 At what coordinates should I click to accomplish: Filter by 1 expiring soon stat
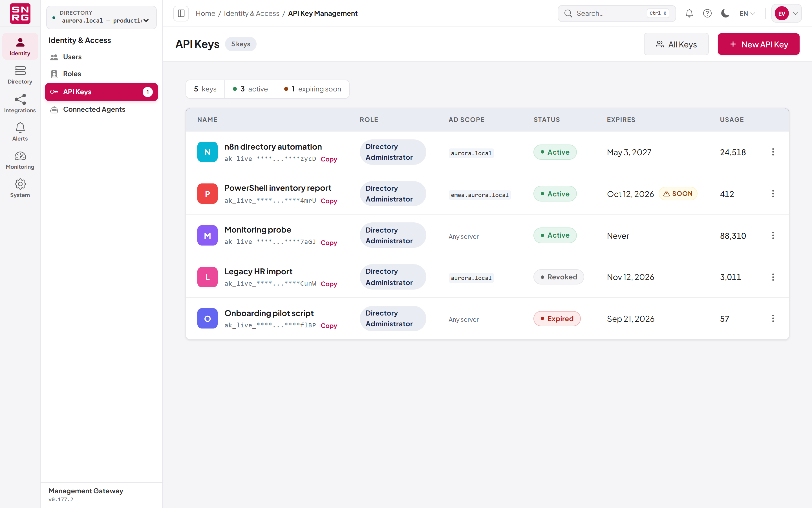pyautogui.click(x=312, y=89)
